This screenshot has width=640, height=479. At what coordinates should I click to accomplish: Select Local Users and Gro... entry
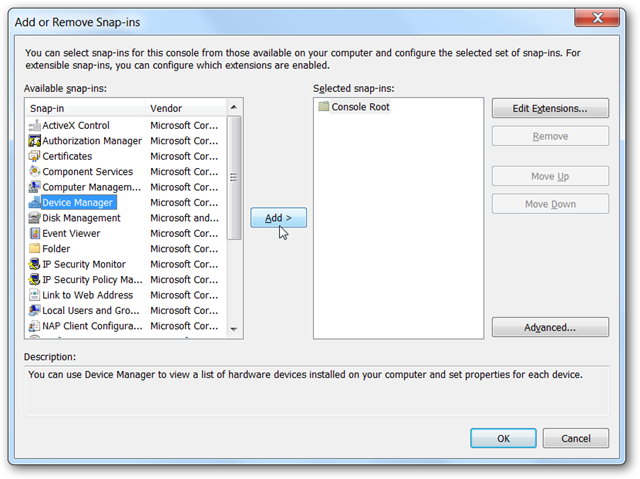point(91,310)
